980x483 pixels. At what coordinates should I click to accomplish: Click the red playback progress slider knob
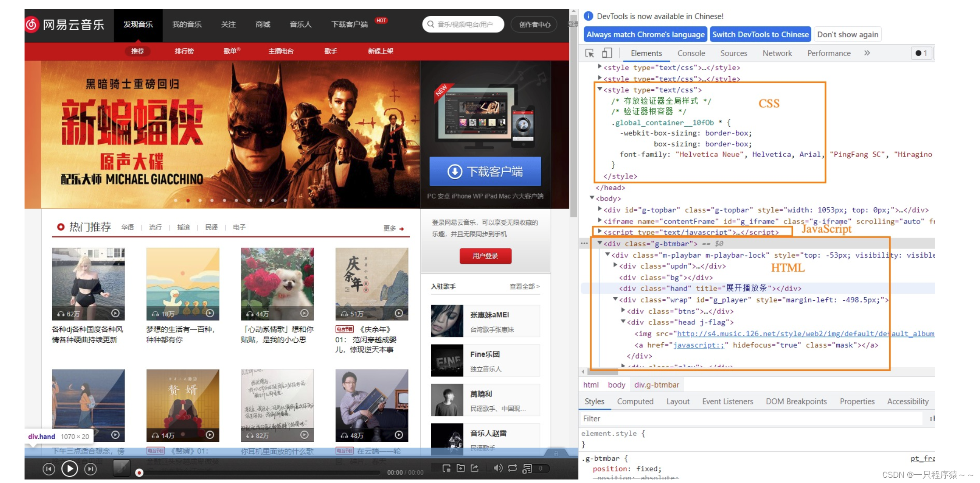coord(139,472)
